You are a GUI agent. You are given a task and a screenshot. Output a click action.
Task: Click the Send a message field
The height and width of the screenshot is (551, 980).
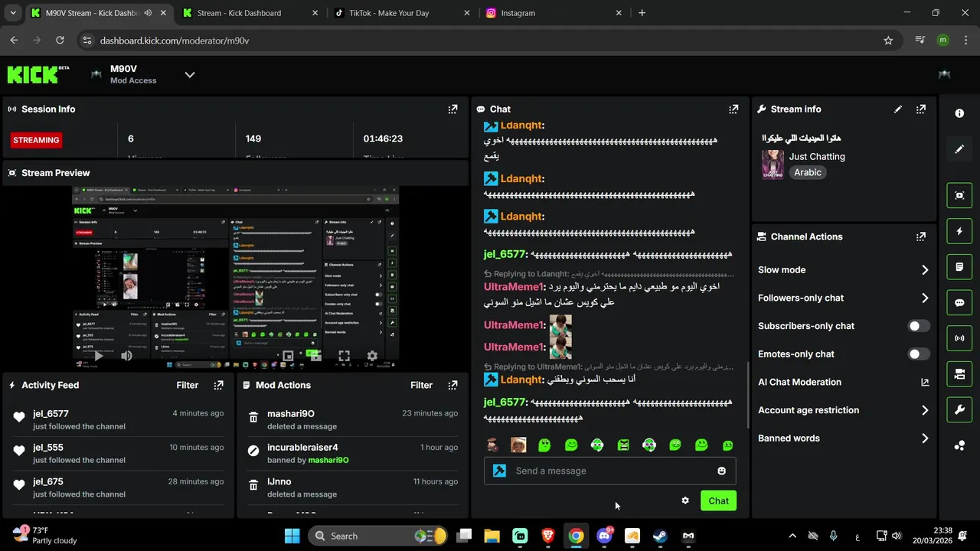click(x=610, y=471)
